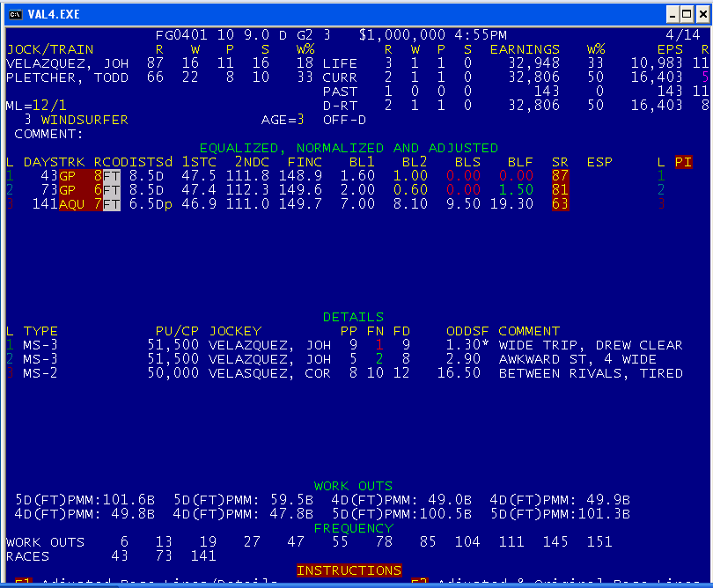Image resolution: width=713 pixels, height=588 pixels.
Task: Select highlighted SR value 81
Action: (x=560, y=189)
